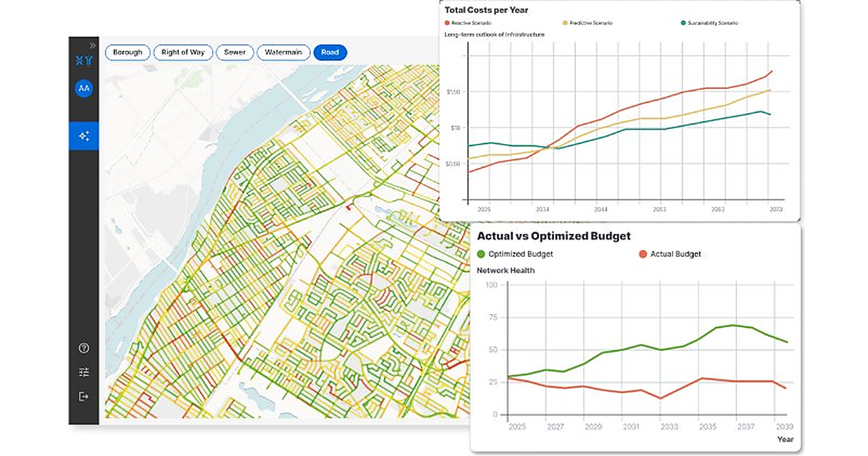This screenshot has width=868, height=456.
Task: Click the Year axis label
Action: [x=786, y=439]
